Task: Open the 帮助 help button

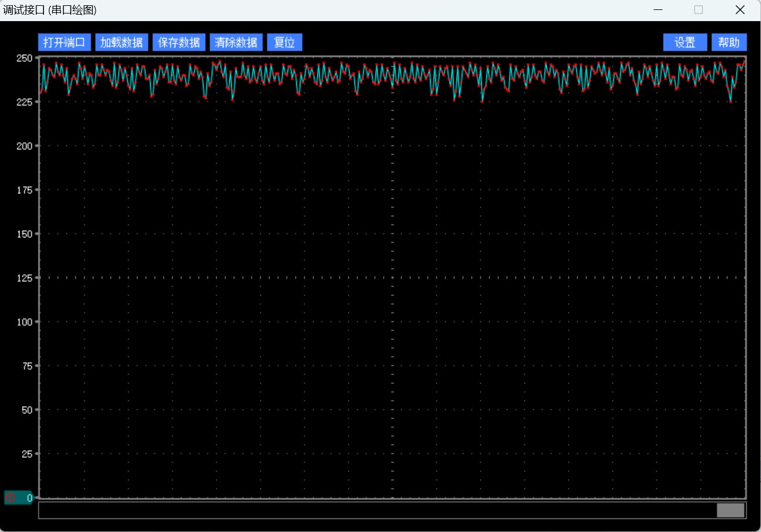Action: pos(729,42)
